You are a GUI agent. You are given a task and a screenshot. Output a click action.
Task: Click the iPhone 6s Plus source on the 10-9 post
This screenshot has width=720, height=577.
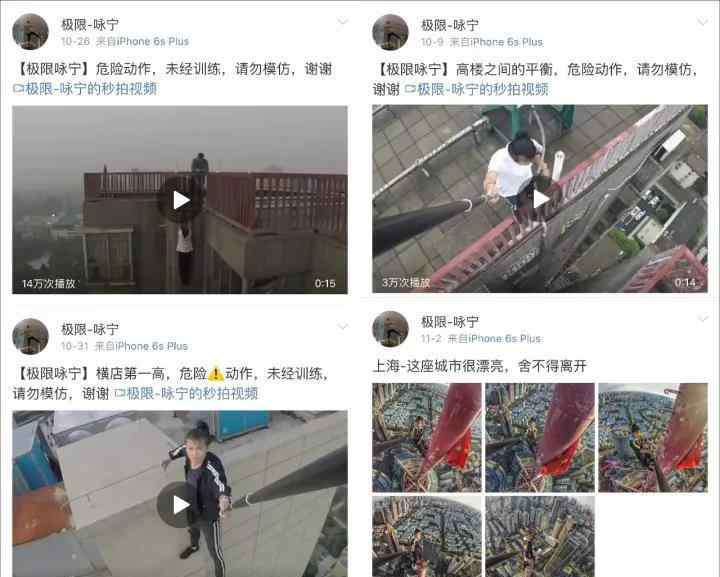pos(497,42)
